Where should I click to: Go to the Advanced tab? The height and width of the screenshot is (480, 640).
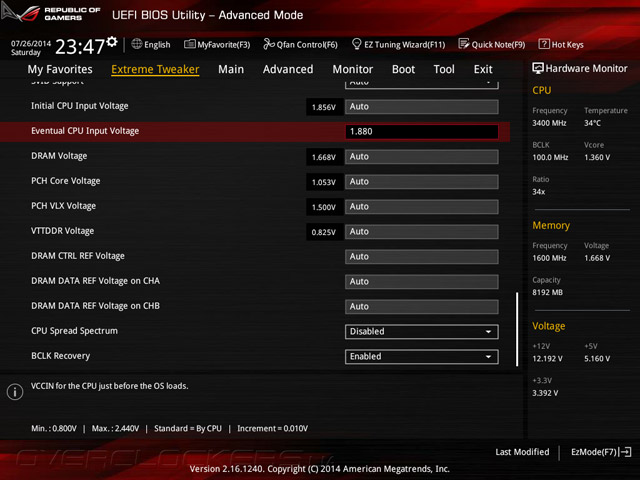tap(288, 69)
